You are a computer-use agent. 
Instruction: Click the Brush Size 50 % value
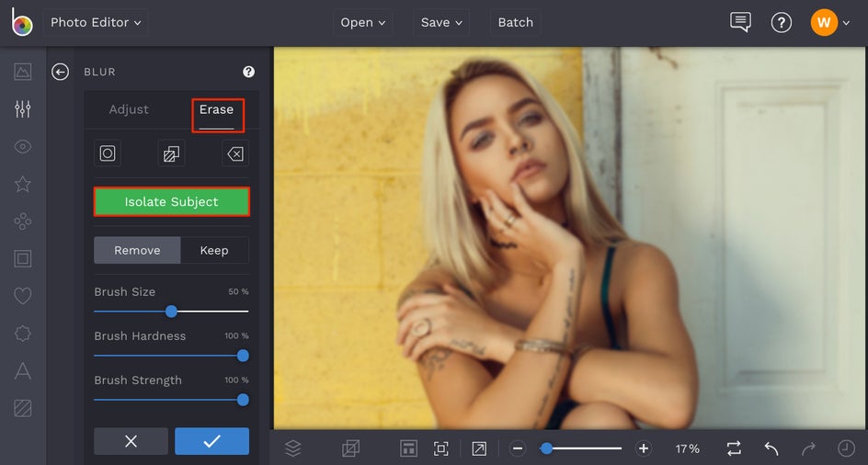238,291
